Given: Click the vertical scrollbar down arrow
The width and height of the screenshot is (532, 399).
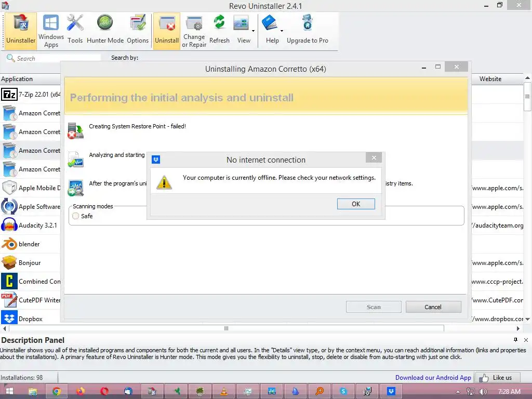Looking at the screenshot, I should point(528,319).
